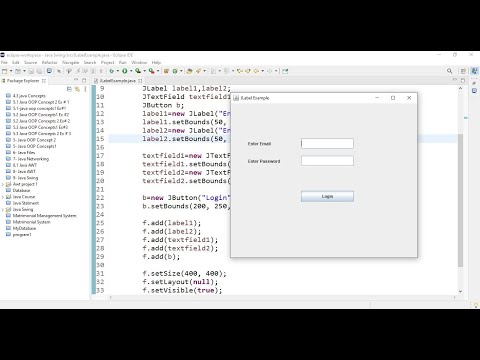Click the green Run icon
The image size is (480, 360).
(125, 71)
